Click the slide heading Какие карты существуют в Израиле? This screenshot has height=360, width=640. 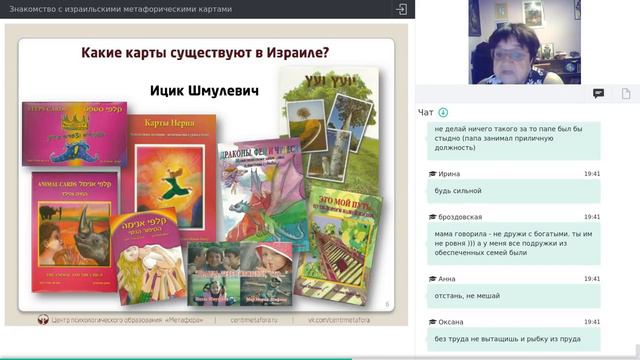205,53
